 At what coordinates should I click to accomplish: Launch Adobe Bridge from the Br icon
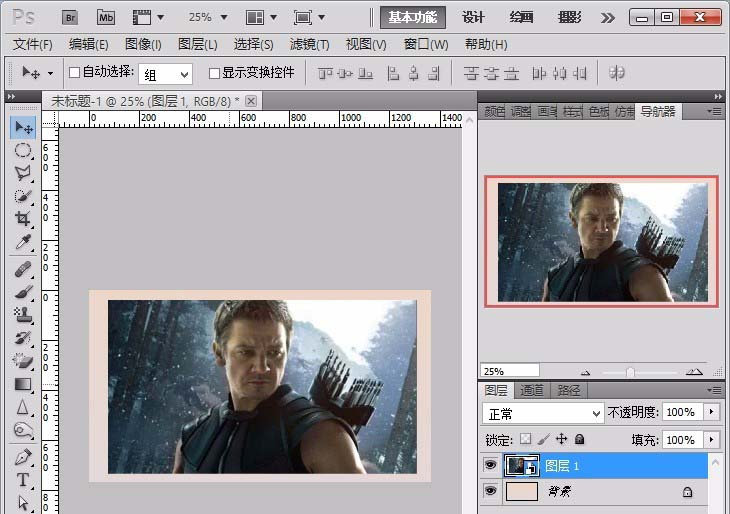pos(71,17)
